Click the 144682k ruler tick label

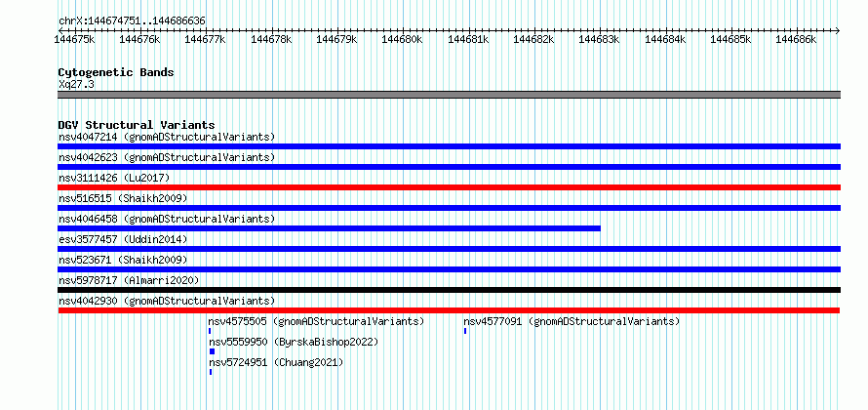click(x=534, y=39)
